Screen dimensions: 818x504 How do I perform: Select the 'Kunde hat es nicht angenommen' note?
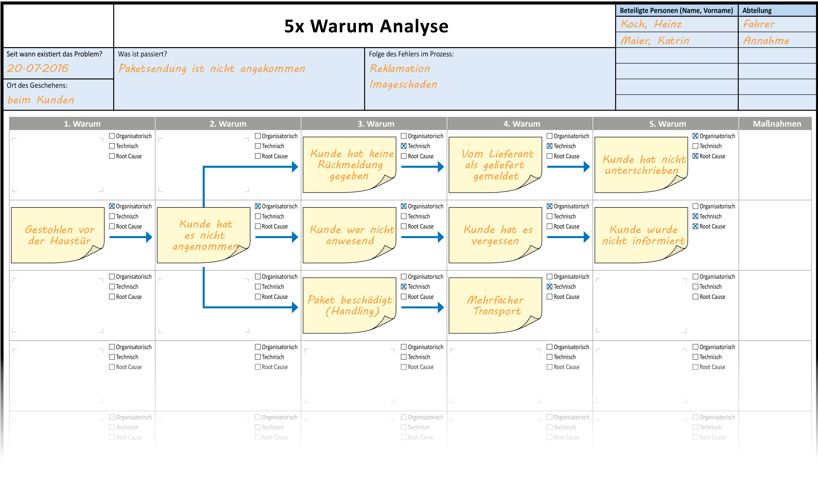[204, 235]
